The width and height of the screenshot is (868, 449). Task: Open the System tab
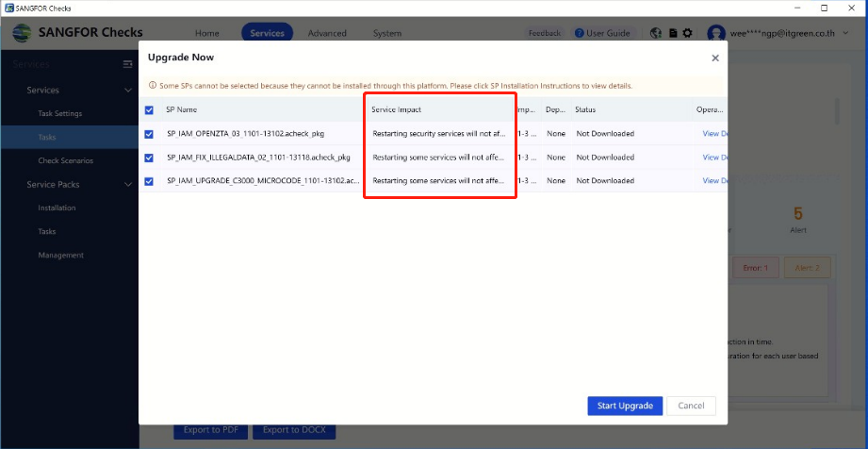(387, 33)
